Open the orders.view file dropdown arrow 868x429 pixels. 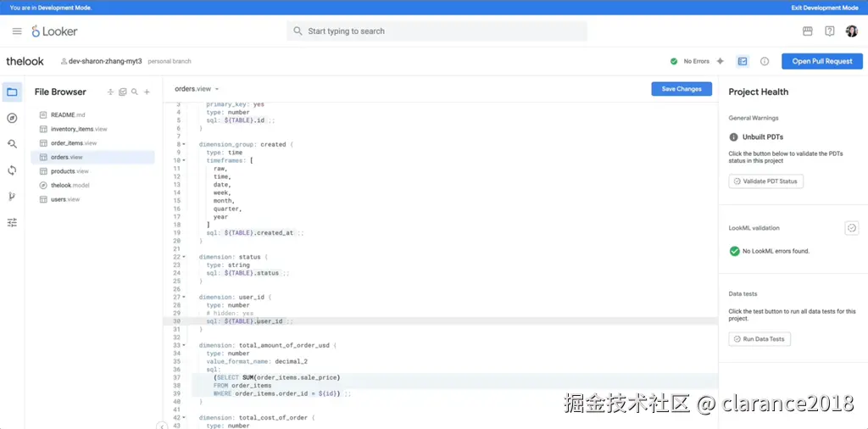coord(217,89)
